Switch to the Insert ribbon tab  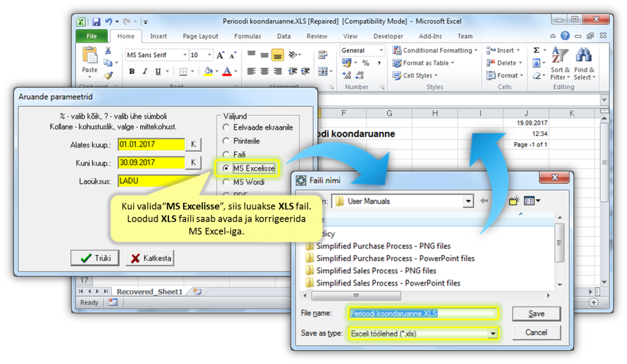158,36
